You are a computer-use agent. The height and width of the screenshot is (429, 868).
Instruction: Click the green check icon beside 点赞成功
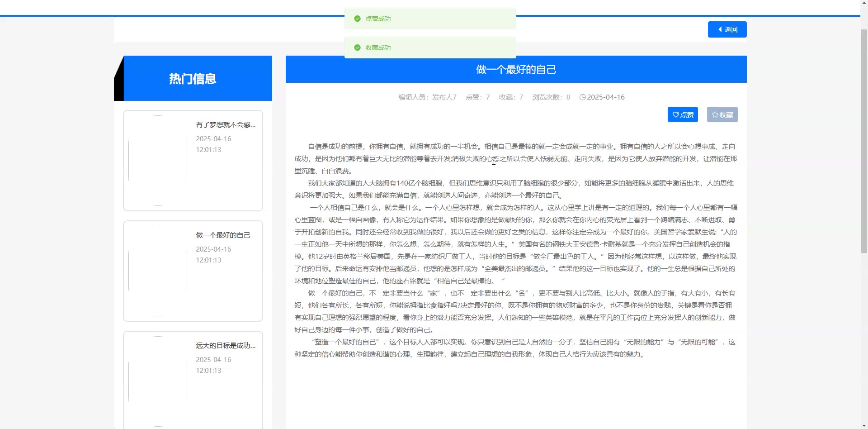pos(357,19)
